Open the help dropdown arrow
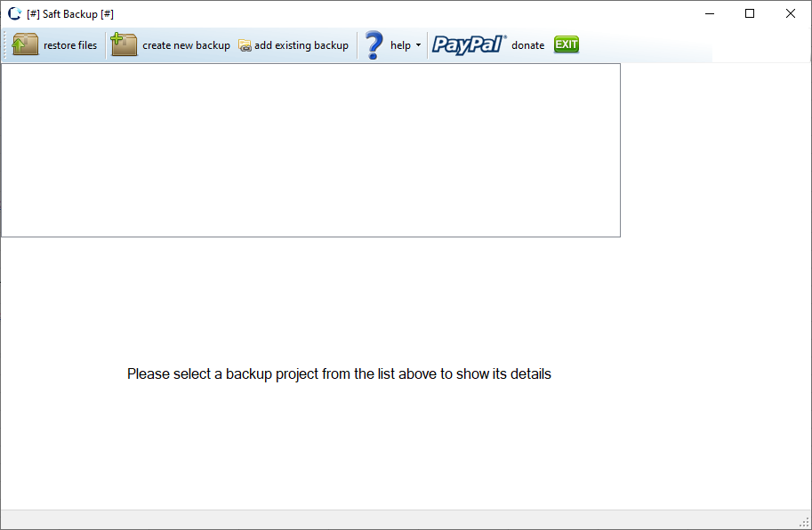The width and height of the screenshot is (812, 530). coord(419,45)
